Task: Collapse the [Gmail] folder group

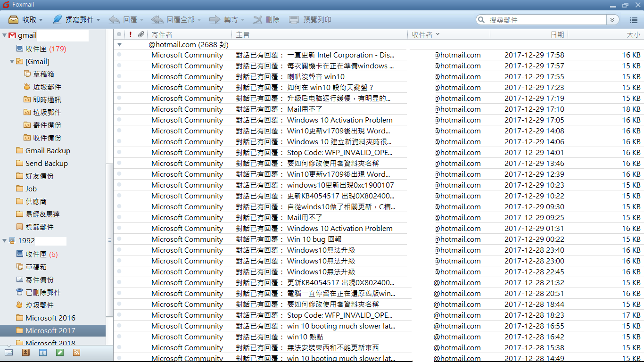Action: pyautogui.click(x=12, y=61)
